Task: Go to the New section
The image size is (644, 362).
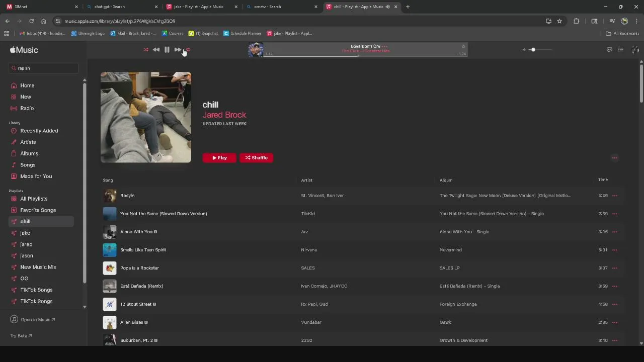Action: coord(26,97)
